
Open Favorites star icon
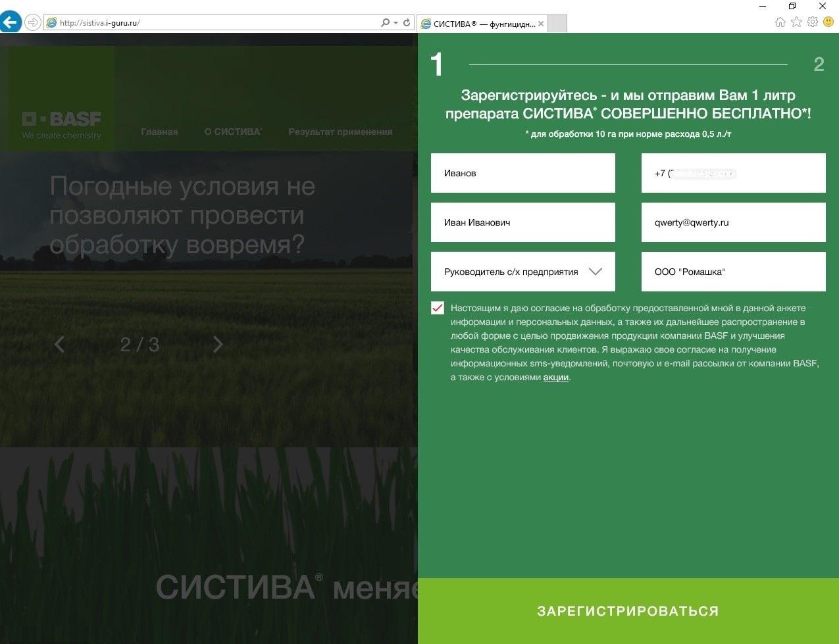(x=796, y=22)
